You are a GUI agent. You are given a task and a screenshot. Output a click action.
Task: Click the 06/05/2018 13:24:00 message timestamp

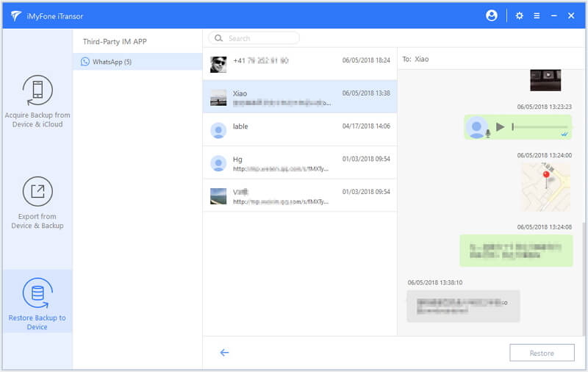pos(545,155)
